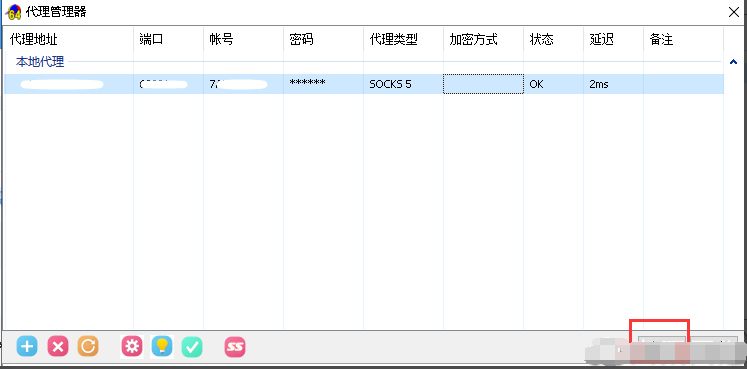The height and width of the screenshot is (369, 747).
Task: Click the pink SS icon
Action: click(x=235, y=347)
